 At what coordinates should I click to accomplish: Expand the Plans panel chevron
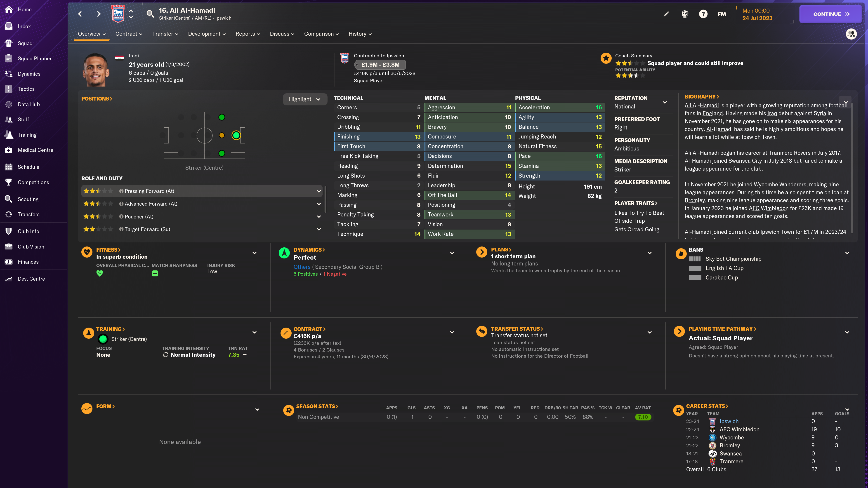tap(650, 253)
